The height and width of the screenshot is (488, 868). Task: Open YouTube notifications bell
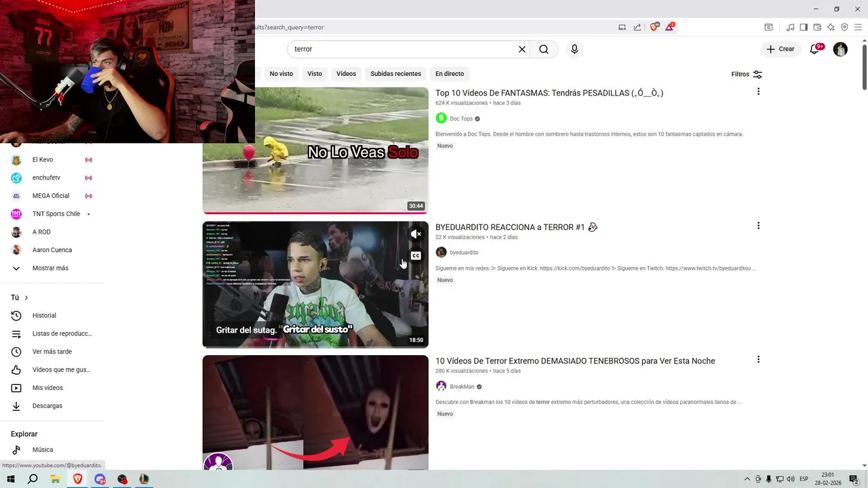click(x=816, y=49)
